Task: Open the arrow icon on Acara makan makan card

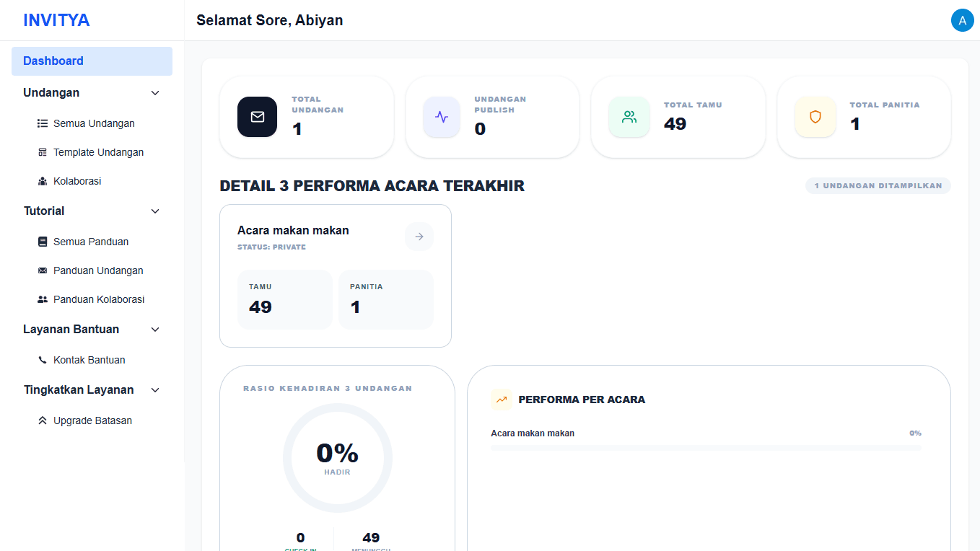Action: pos(419,236)
